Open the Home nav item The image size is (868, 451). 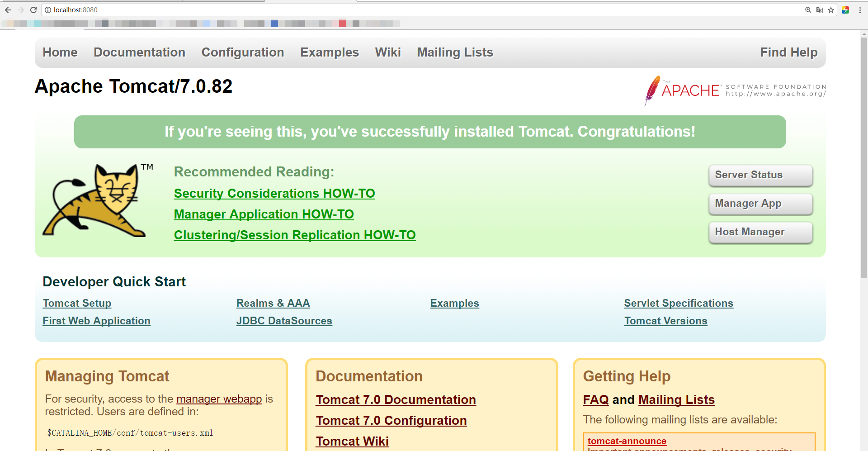click(x=60, y=52)
